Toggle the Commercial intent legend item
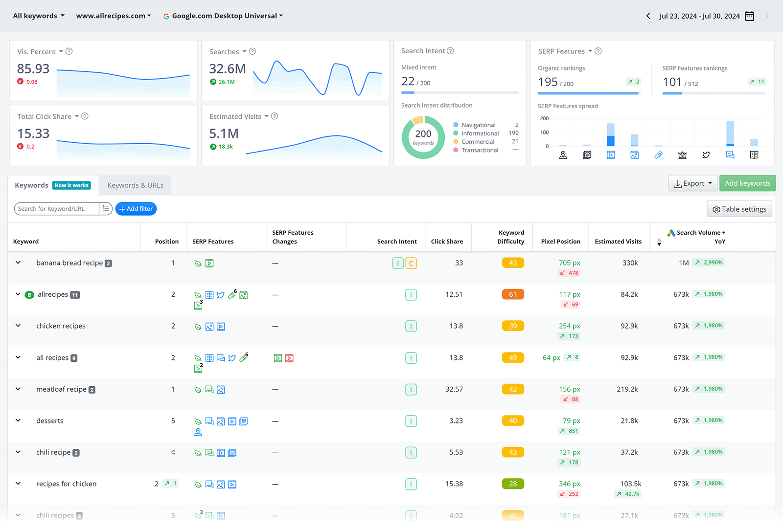 pyautogui.click(x=478, y=142)
